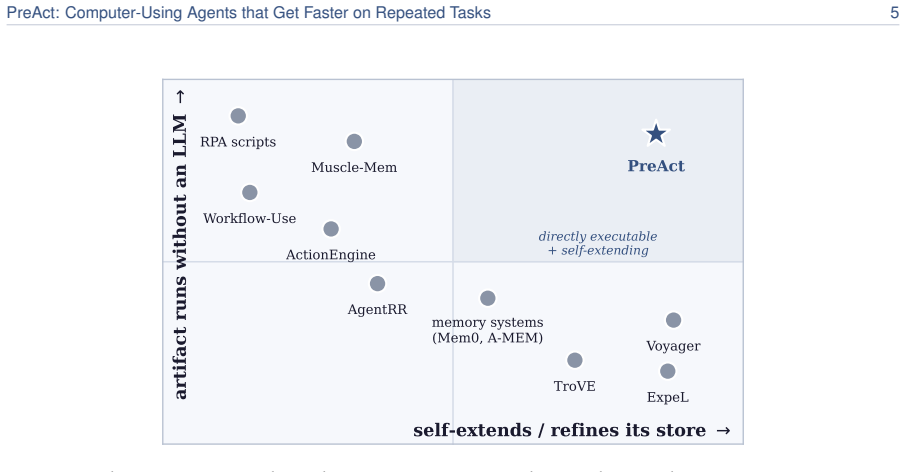The image size is (906, 472).
Task: Click the memory systems data point
Action: 488,298
